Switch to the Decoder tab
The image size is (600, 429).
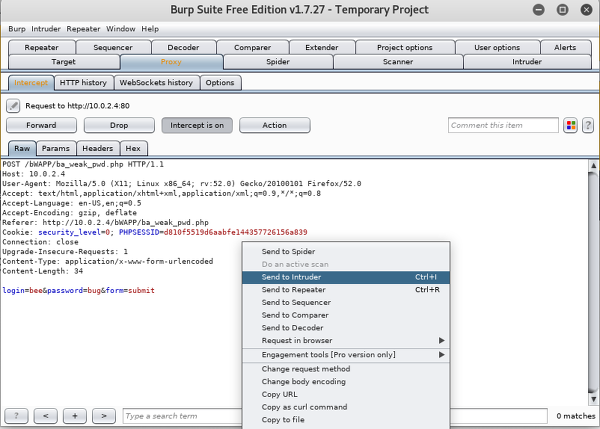pyautogui.click(x=184, y=47)
